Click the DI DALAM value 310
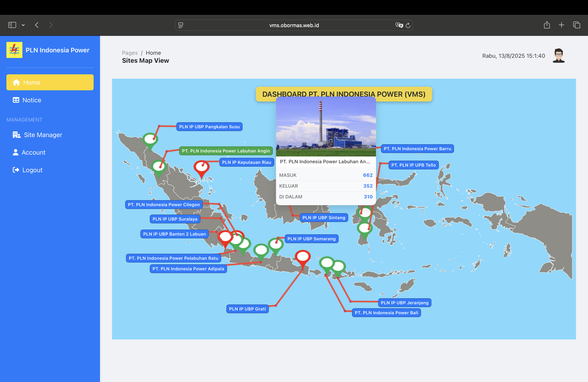This screenshot has width=588, height=382. [x=368, y=197]
